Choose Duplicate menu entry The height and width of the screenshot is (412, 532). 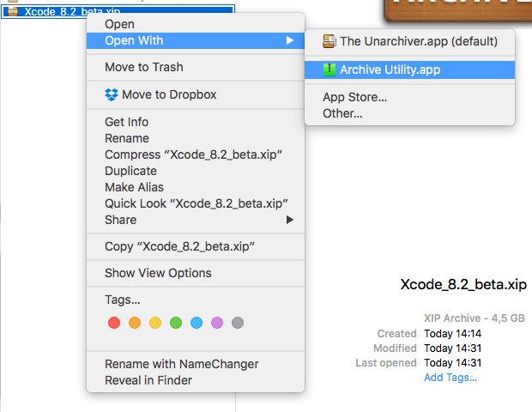tap(196, 171)
